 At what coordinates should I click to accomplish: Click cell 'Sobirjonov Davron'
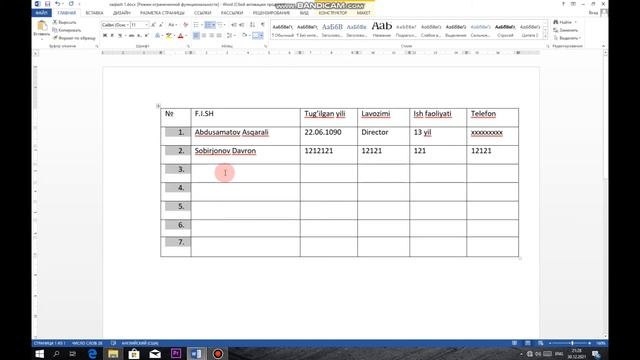click(245, 154)
